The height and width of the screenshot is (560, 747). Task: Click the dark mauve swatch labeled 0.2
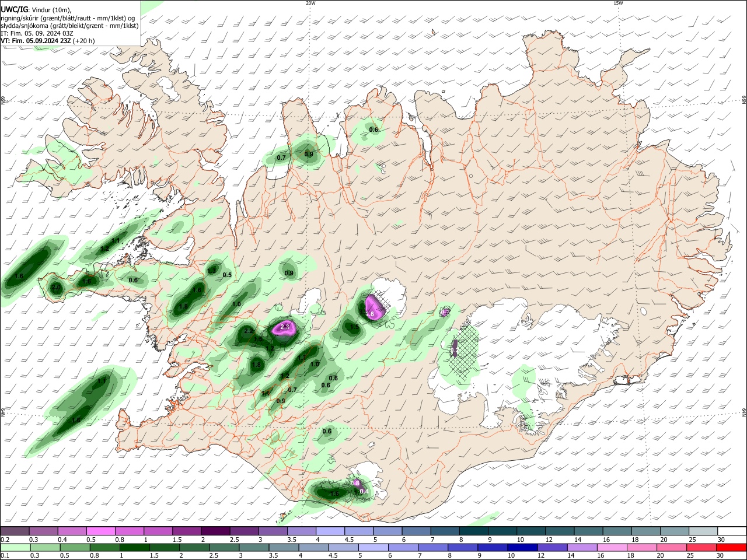[14, 531]
